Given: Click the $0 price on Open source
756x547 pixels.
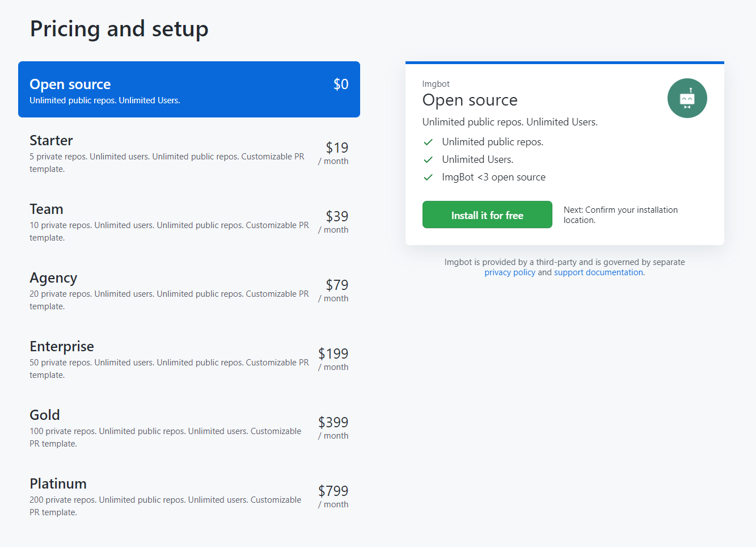Looking at the screenshot, I should tap(341, 84).
